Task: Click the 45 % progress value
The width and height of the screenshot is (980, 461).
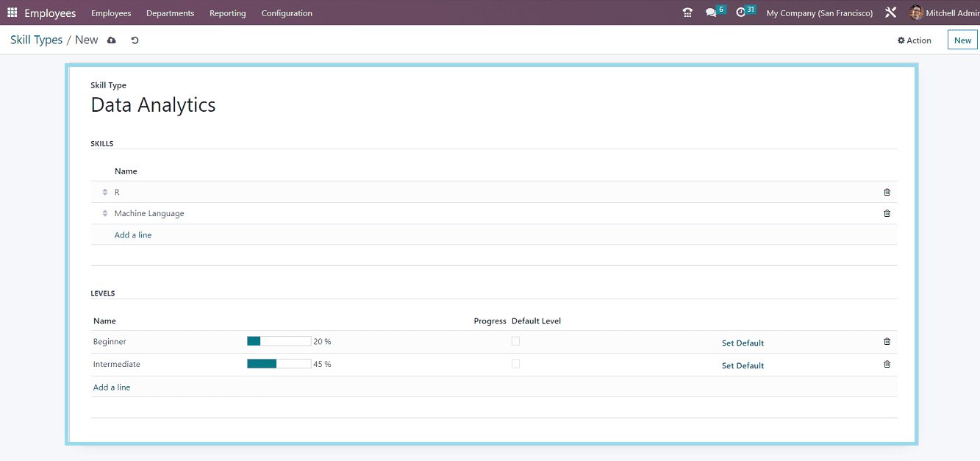Action: coord(322,364)
